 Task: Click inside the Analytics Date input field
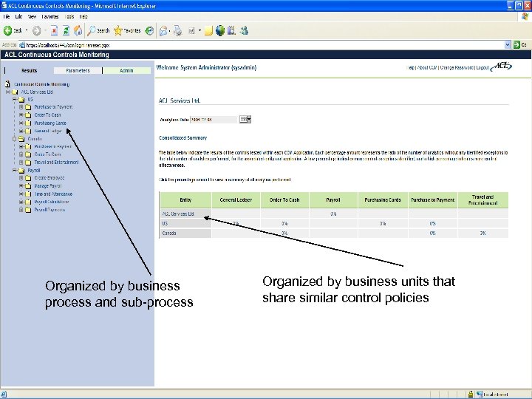tap(214, 120)
